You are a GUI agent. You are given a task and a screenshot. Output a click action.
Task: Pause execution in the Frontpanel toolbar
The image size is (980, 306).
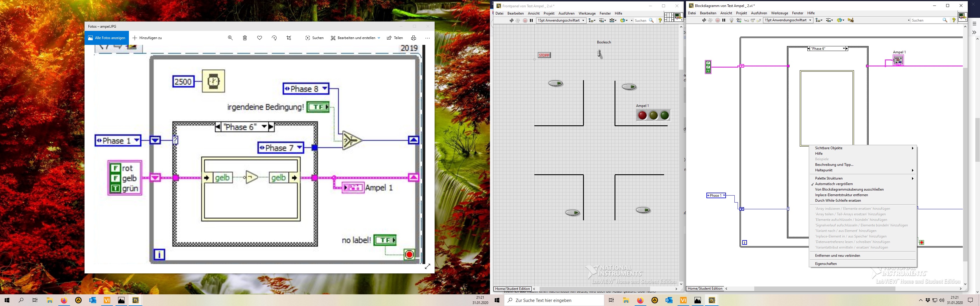(x=531, y=20)
